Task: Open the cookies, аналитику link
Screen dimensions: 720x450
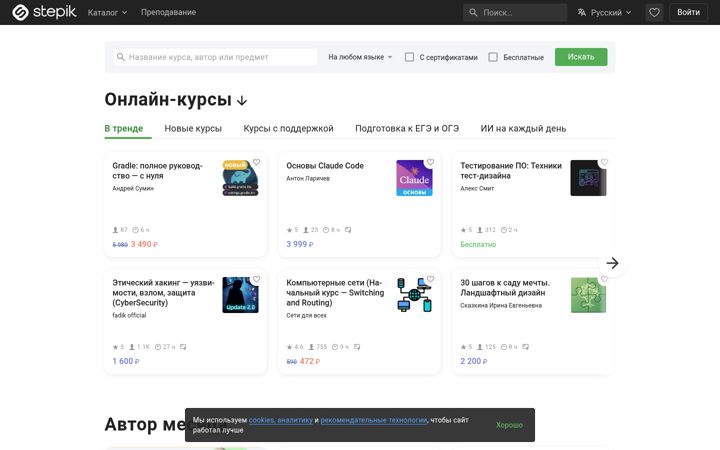Action: coord(281,420)
